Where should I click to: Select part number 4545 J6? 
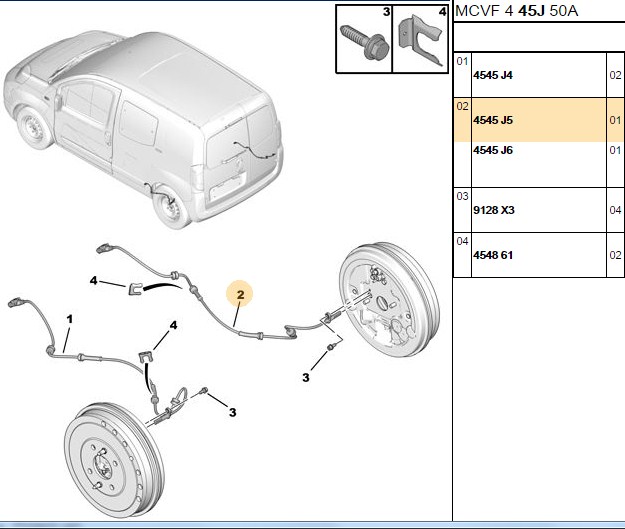coord(493,150)
